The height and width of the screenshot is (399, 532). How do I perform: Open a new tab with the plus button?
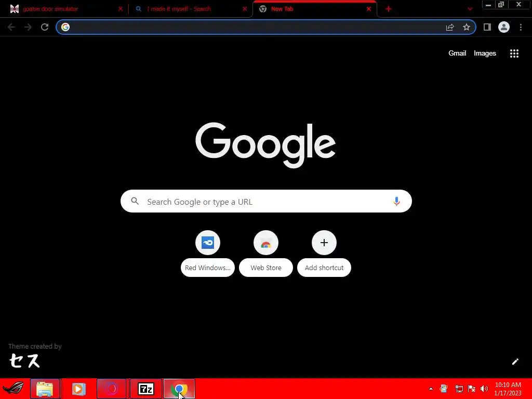pos(389,9)
